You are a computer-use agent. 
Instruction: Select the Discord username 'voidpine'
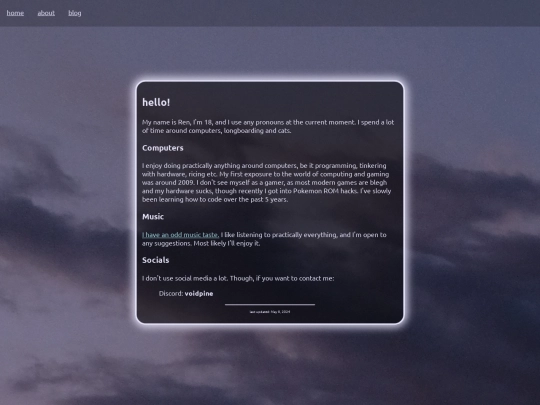click(199, 293)
